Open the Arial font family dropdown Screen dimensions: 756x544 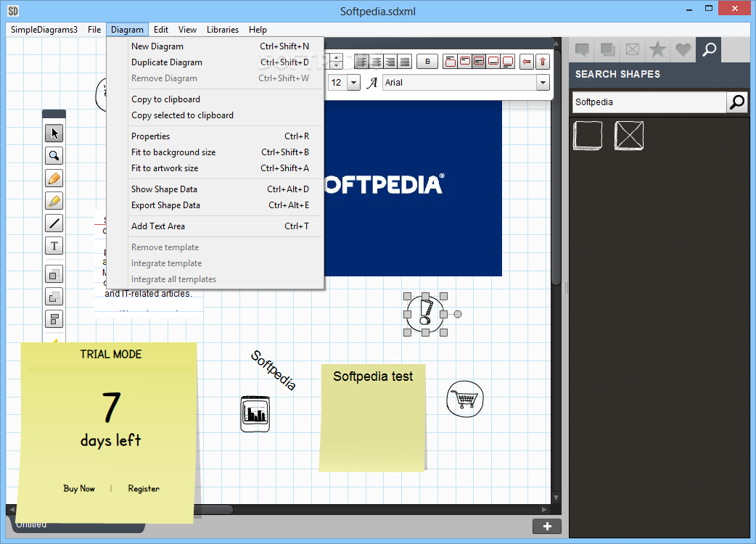point(543,83)
